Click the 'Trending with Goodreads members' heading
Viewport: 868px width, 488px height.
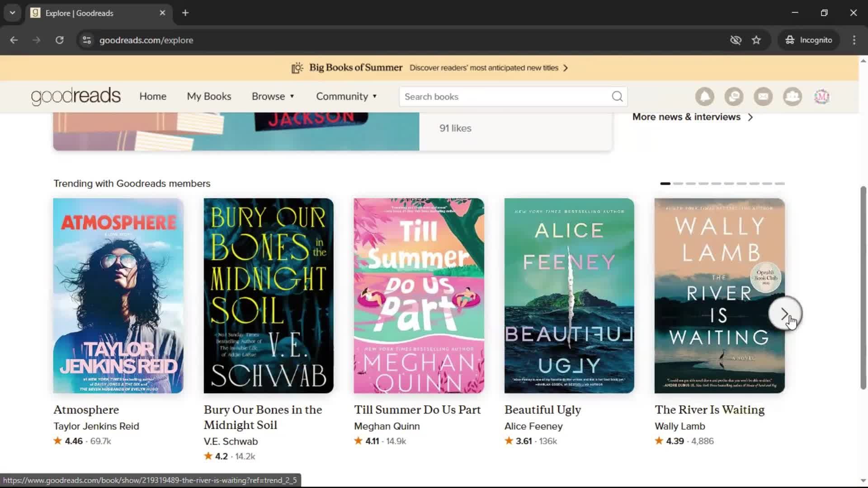(132, 183)
